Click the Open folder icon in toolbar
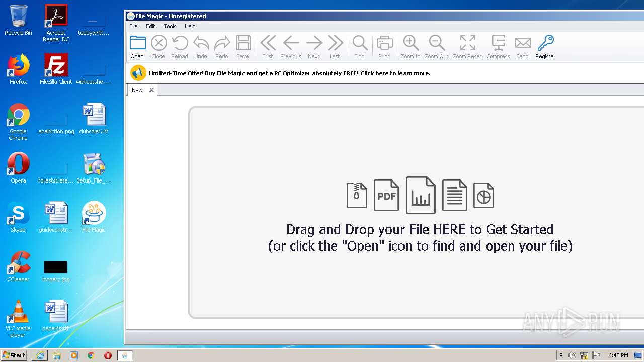Screen dimensions: 644x362 [x=137, y=44]
